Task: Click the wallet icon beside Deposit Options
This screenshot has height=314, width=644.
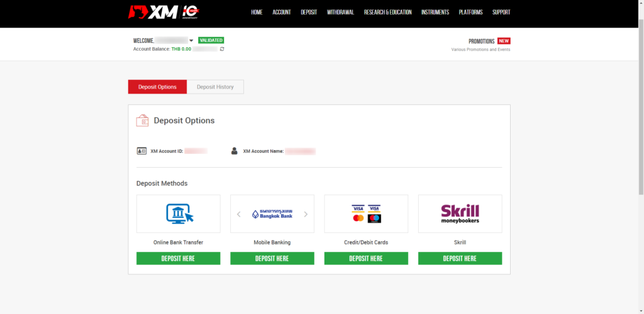Action: click(142, 121)
